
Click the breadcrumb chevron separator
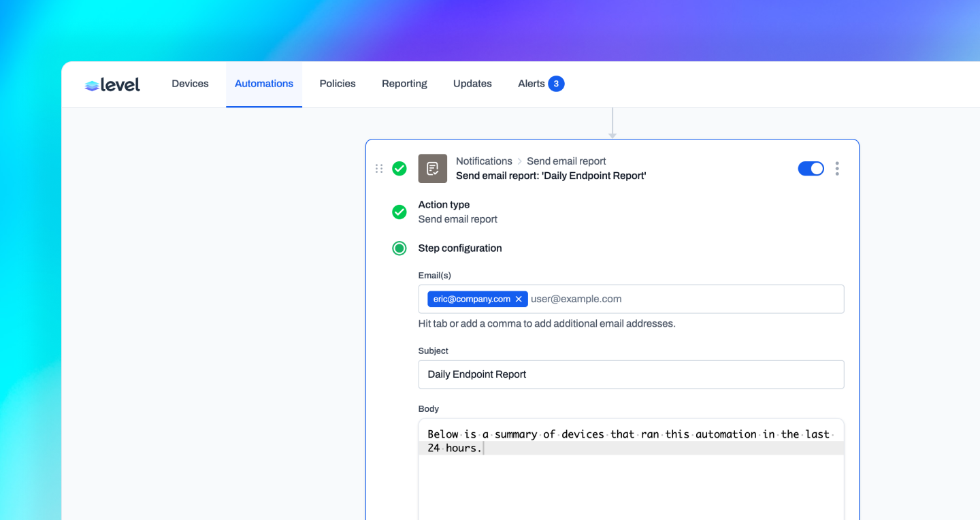point(519,161)
